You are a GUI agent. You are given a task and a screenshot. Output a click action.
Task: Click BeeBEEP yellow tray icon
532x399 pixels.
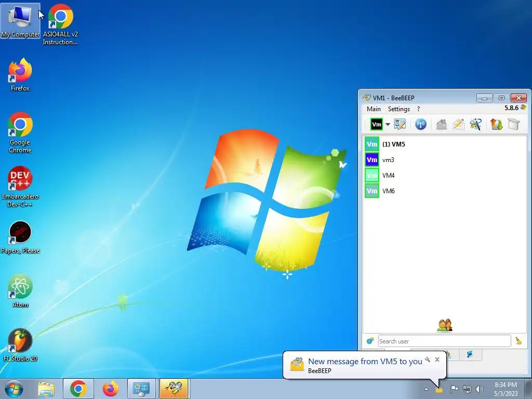click(x=439, y=390)
